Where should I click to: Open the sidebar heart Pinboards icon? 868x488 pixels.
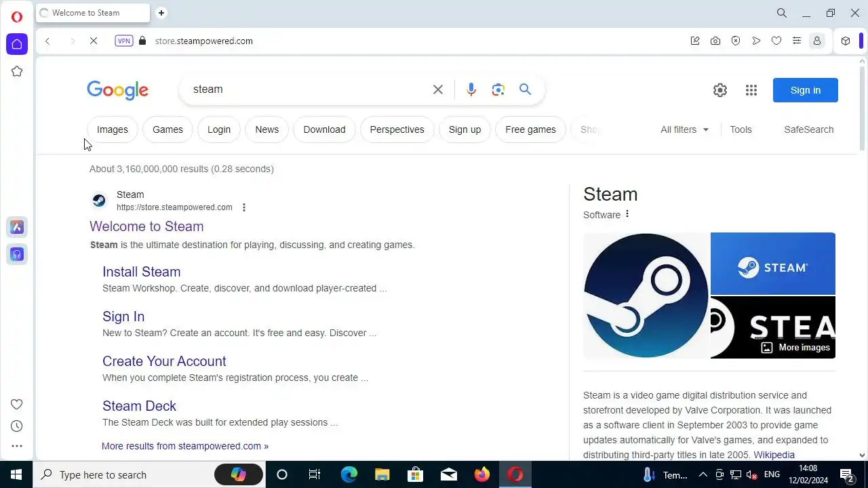pos(17,405)
